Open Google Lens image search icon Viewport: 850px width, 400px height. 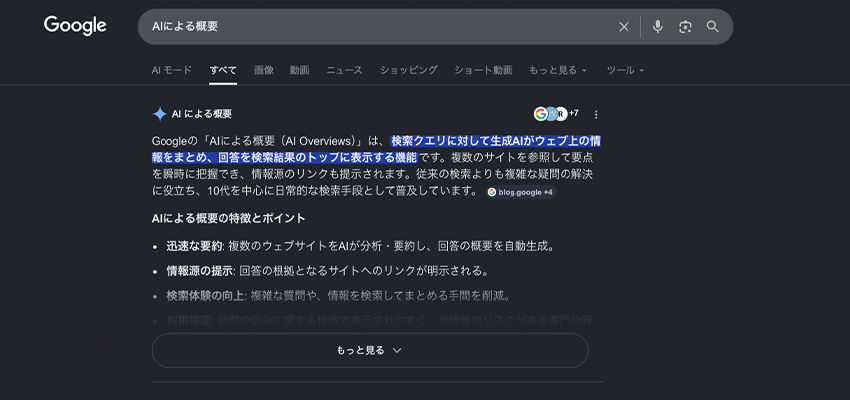click(x=685, y=27)
